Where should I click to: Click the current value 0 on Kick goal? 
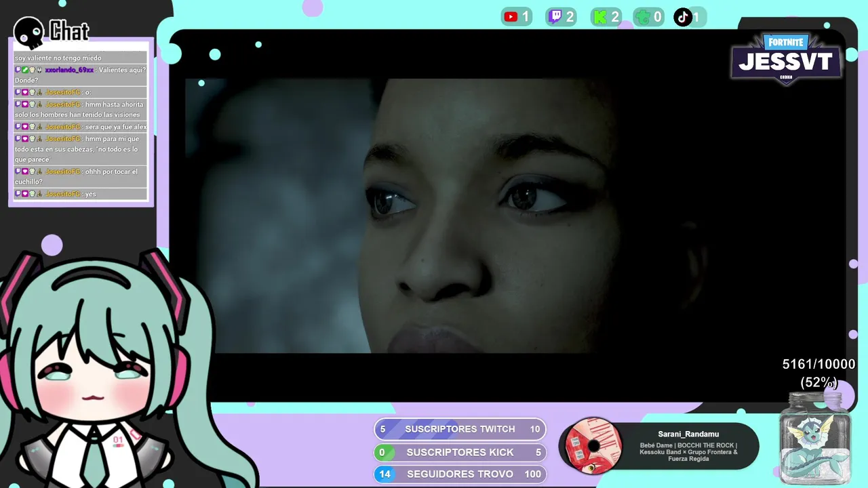382,452
